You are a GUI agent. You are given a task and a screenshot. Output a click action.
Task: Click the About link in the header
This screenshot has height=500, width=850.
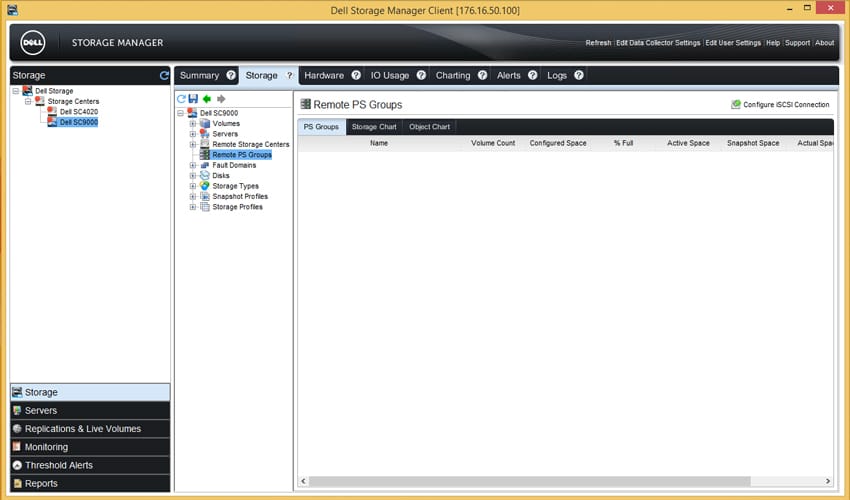tap(825, 43)
